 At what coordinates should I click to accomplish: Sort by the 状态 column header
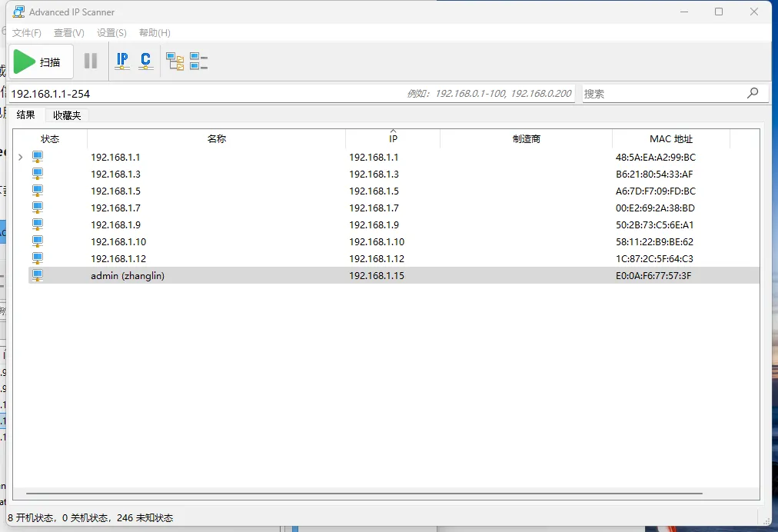point(50,139)
